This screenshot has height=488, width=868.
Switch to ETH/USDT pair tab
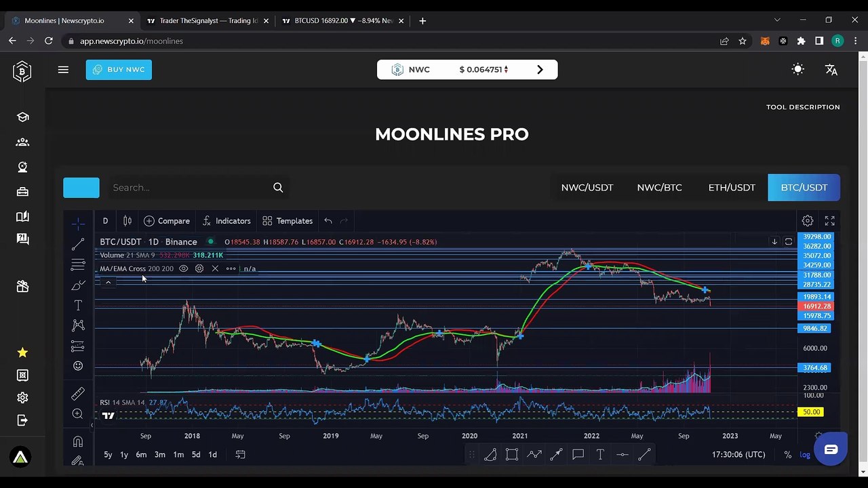(x=732, y=188)
